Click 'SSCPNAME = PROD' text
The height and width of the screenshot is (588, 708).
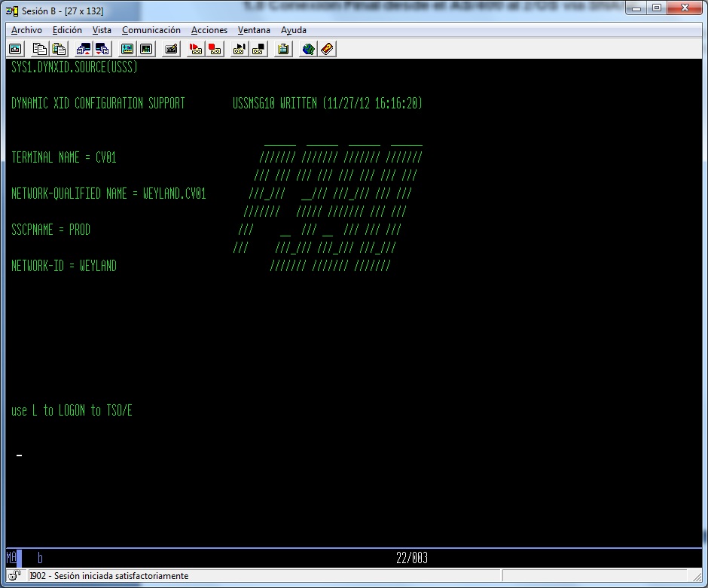[x=50, y=229]
